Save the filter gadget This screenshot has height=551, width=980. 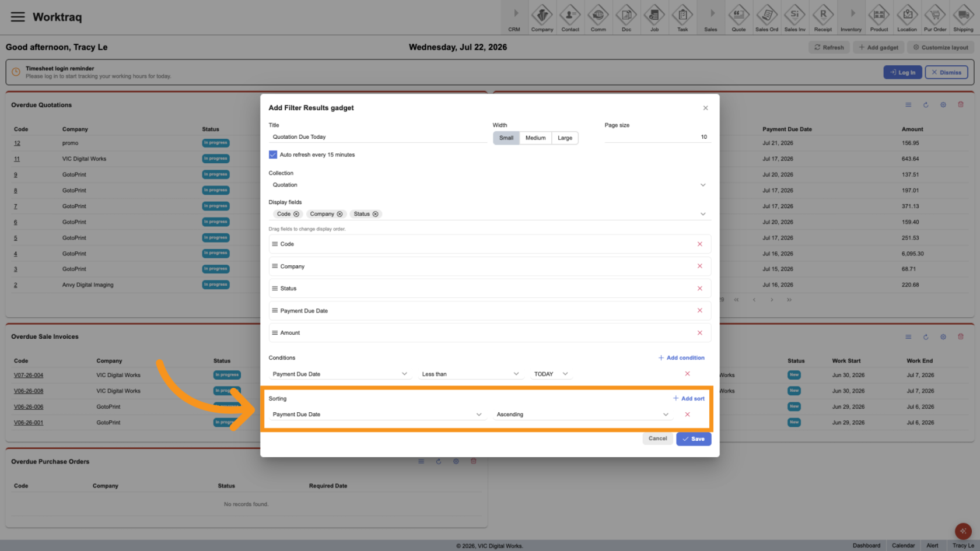[694, 438]
